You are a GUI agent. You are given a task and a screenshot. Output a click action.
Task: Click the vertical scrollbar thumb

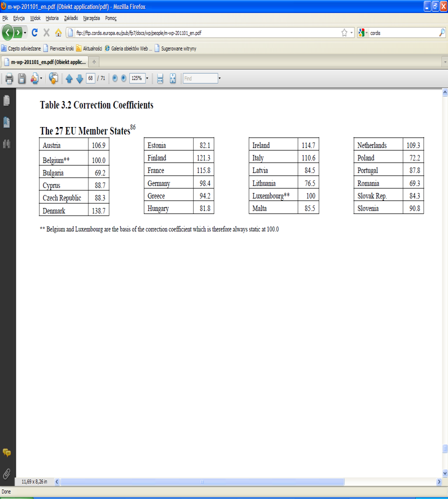[445, 448]
